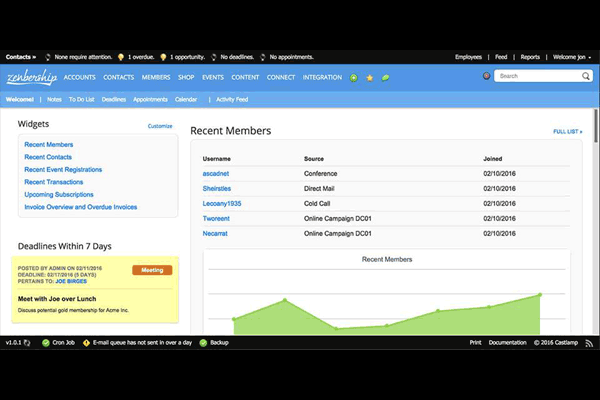Open the INTEGRATION menu
Screen dimensions: 600x400
coord(322,77)
